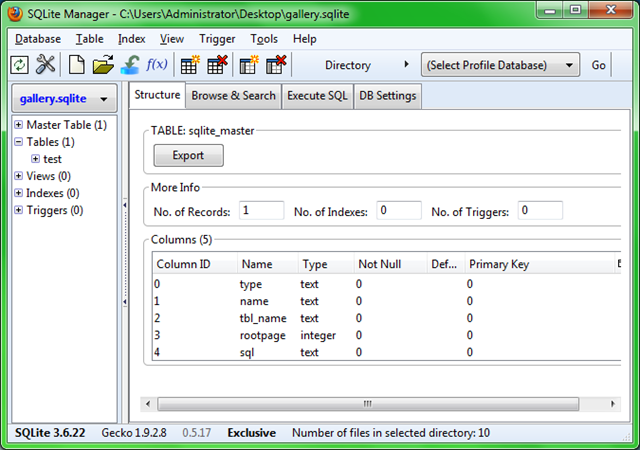The height and width of the screenshot is (450, 640).
Task: Click the Create Column icon with star
Action: point(249,65)
